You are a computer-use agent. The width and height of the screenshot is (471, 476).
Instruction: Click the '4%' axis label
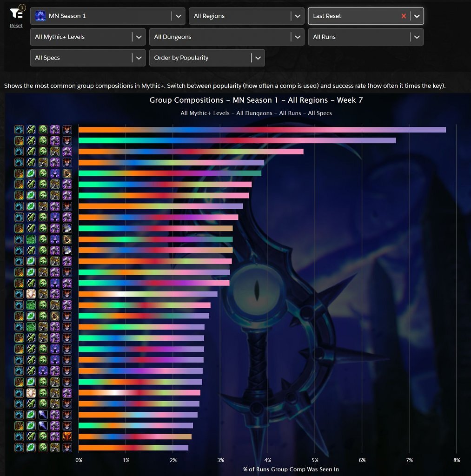(x=267, y=460)
